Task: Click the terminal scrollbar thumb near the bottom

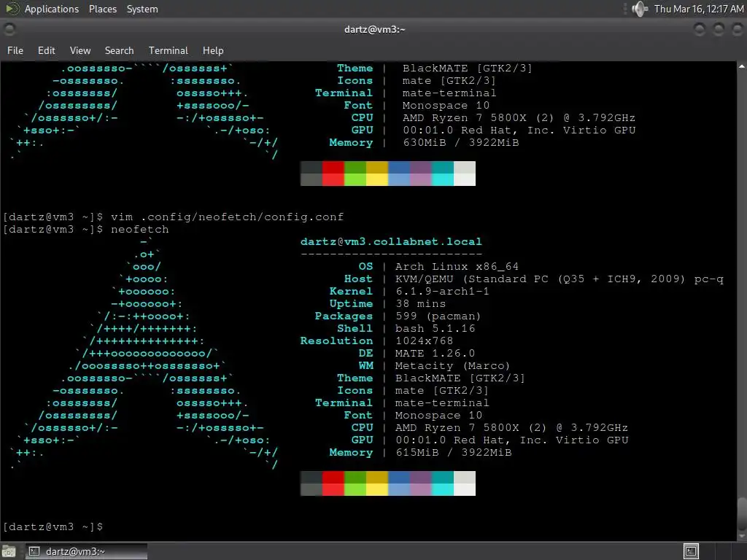Action: coord(742,514)
